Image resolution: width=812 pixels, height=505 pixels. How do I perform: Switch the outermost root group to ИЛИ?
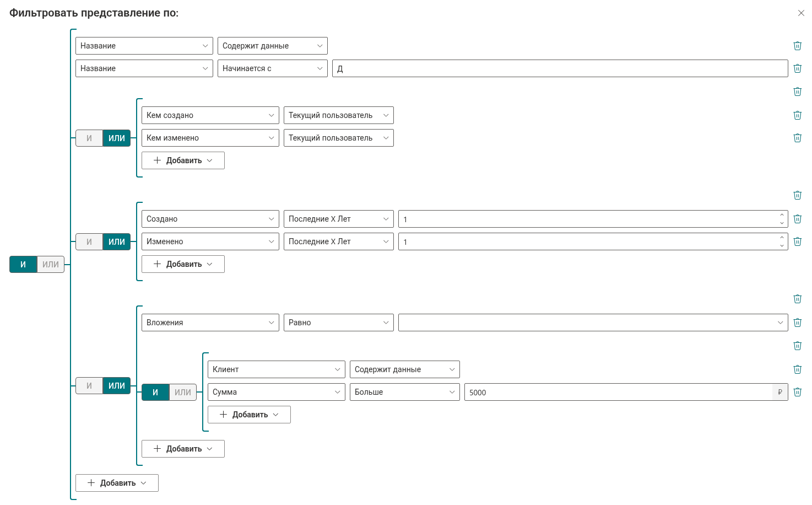[x=51, y=265]
